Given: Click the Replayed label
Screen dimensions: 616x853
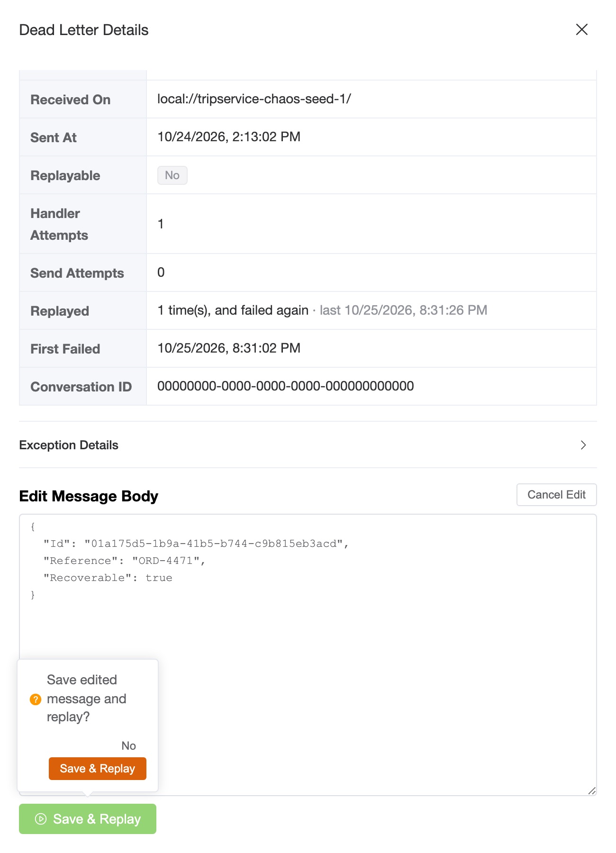Looking at the screenshot, I should coord(60,311).
